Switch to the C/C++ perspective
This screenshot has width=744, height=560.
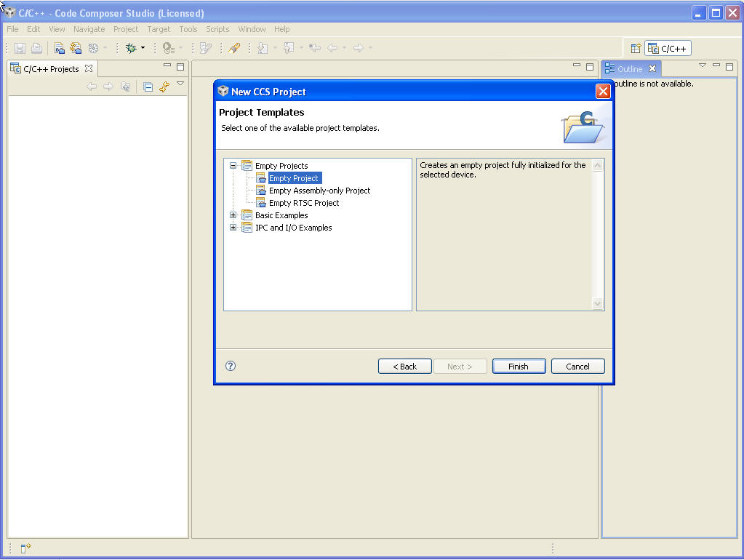pos(667,48)
